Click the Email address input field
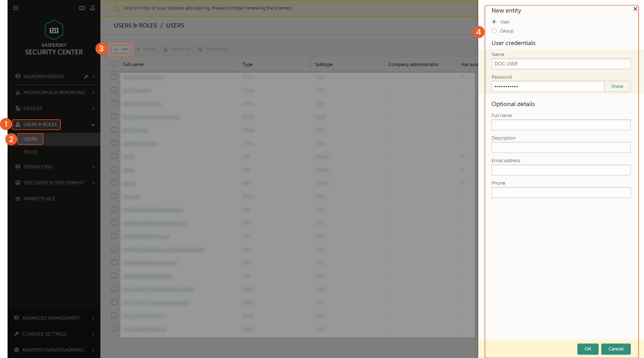The image size is (644, 358). click(x=561, y=170)
